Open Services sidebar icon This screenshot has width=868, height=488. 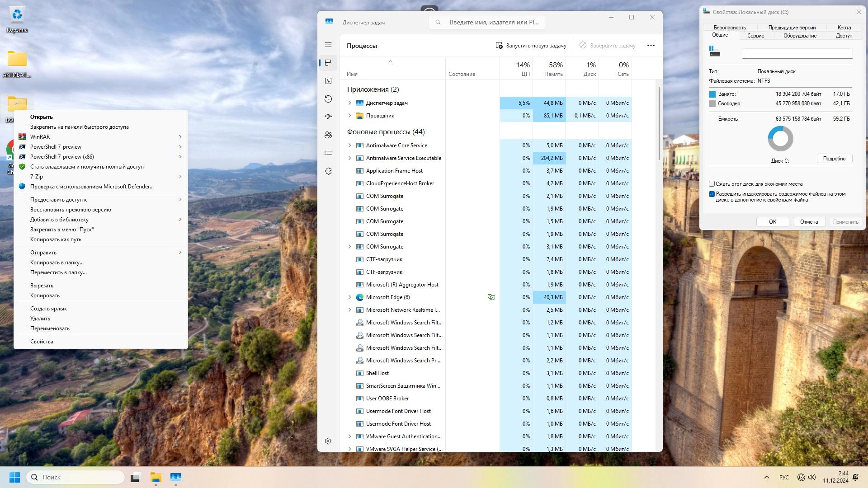tap(328, 171)
